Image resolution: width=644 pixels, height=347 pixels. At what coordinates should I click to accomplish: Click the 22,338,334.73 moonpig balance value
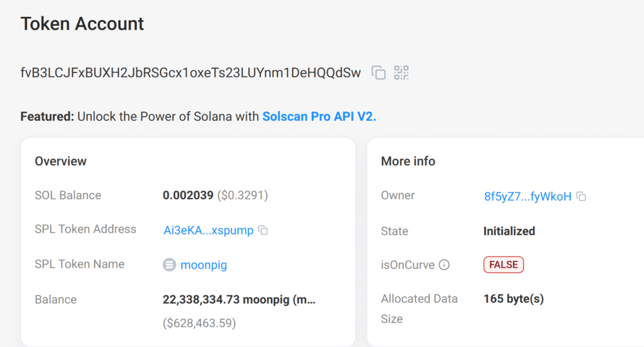coord(239,299)
